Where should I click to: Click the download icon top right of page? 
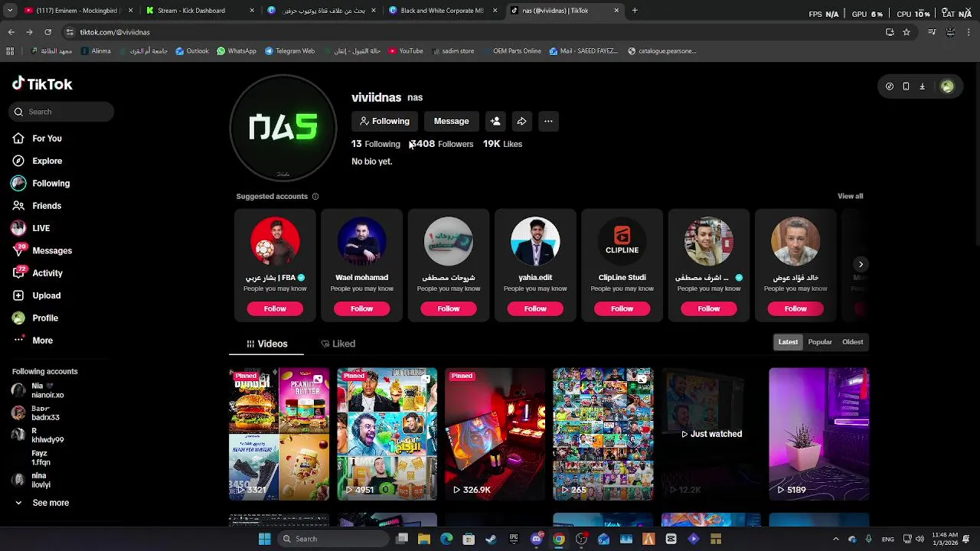coord(922,86)
